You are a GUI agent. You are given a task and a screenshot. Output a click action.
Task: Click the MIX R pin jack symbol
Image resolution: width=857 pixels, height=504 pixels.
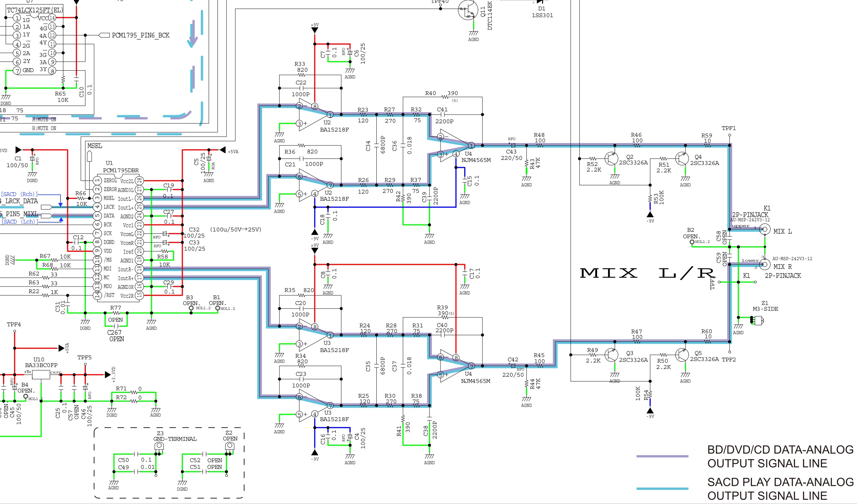pyautogui.click(x=764, y=264)
